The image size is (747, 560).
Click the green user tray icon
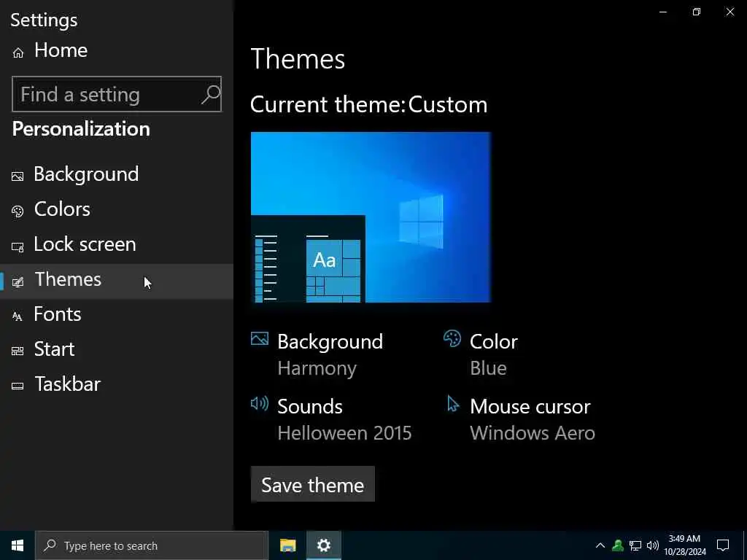tap(618, 545)
